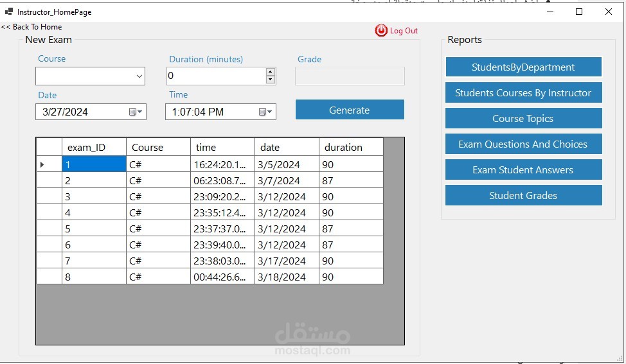The image size is (626, 364).
Task: Select the highlighted exam_ID 1 cell
Action: click(94, 164)
